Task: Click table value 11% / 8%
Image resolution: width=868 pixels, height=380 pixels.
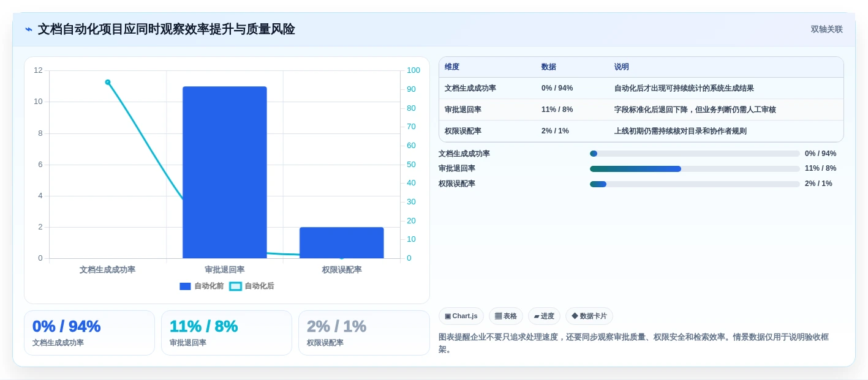Action: [557, 110]
